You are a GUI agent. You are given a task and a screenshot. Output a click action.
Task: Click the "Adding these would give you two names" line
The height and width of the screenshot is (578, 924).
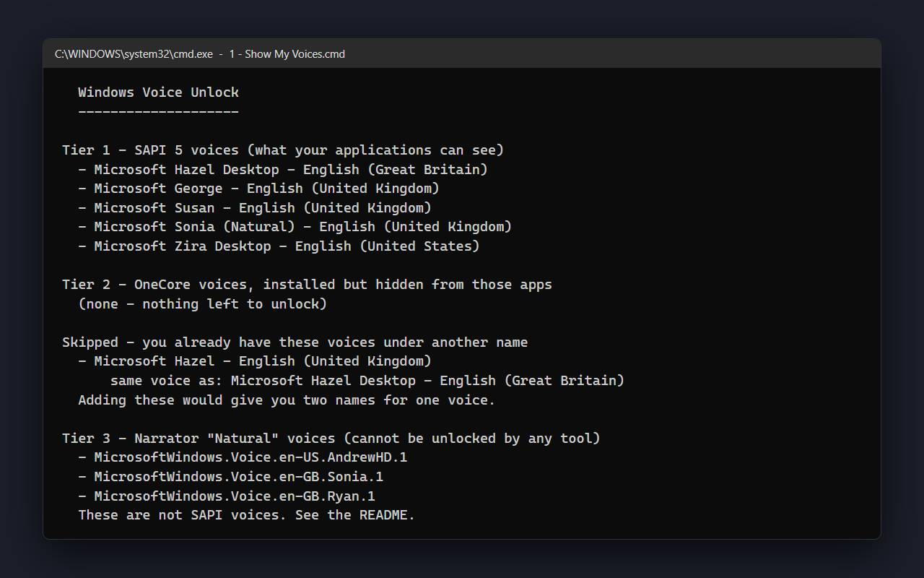tap(287, 400)
